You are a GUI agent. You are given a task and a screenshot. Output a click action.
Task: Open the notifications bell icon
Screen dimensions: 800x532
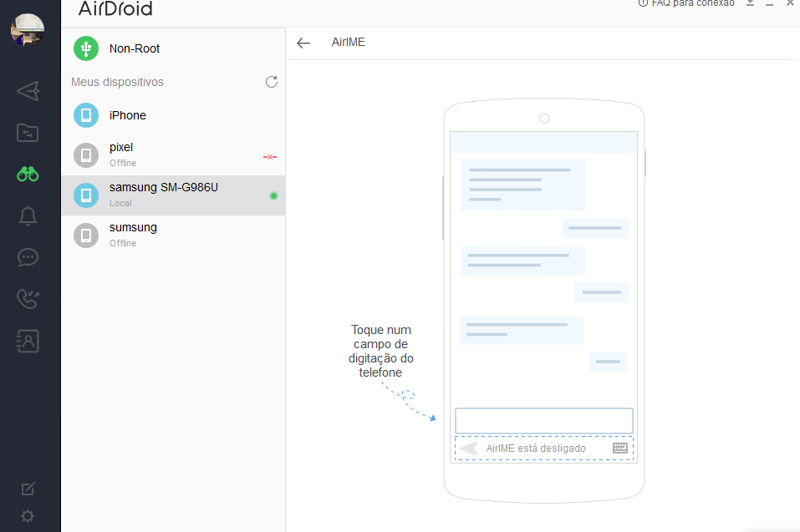(28, 215)
